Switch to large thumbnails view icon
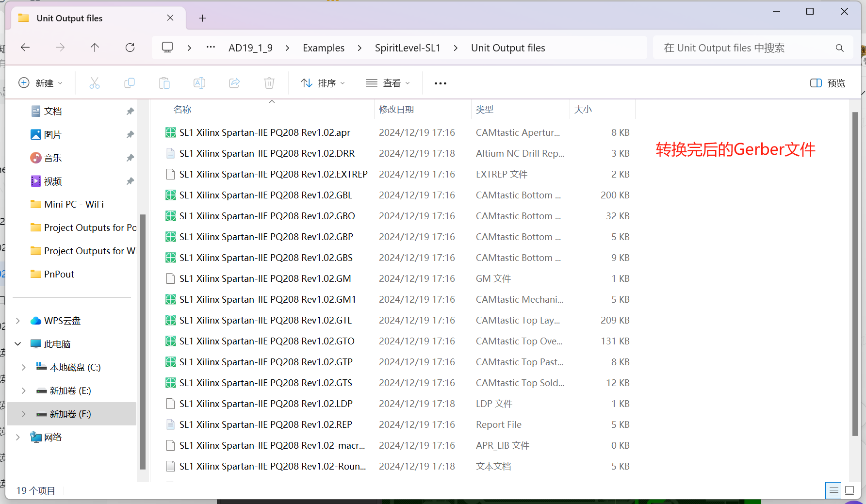 pos(850,490)
